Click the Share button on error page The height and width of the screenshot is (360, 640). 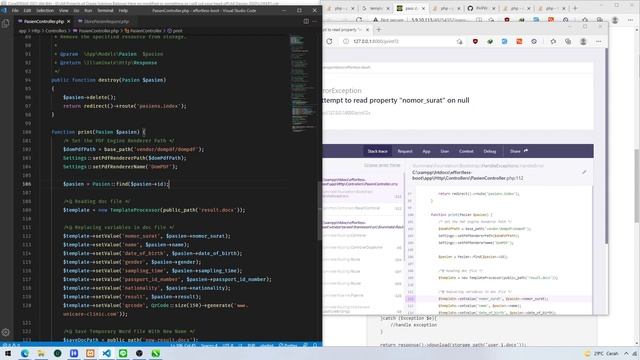tap(519, 151)
